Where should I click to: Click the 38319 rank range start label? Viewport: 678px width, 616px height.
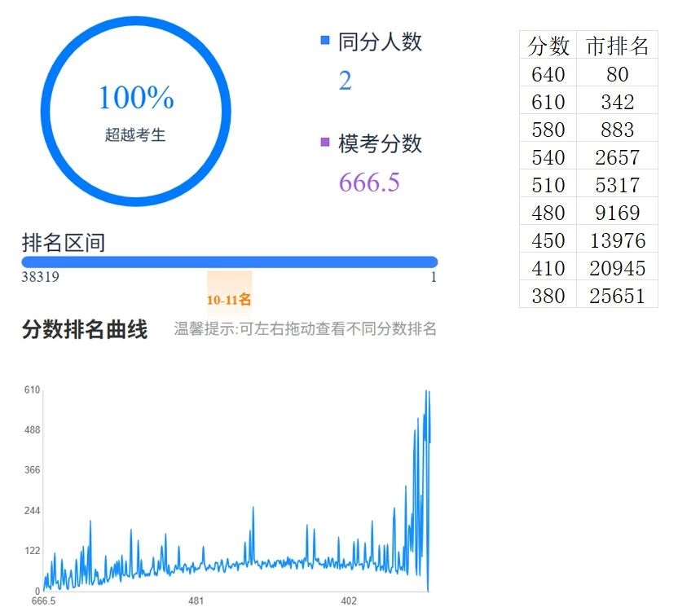coord(40,277)
